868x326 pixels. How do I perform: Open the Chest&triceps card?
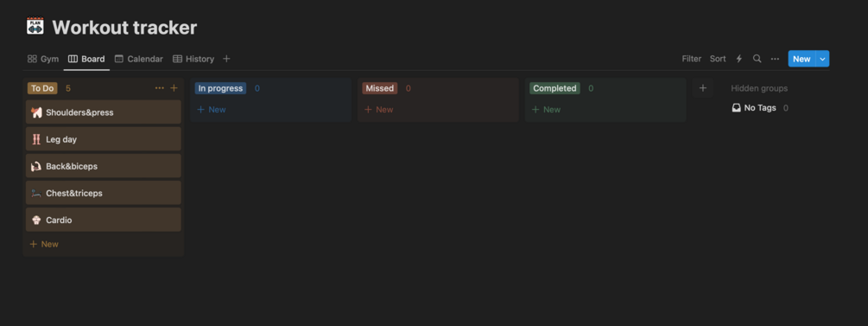click(104, 193)
